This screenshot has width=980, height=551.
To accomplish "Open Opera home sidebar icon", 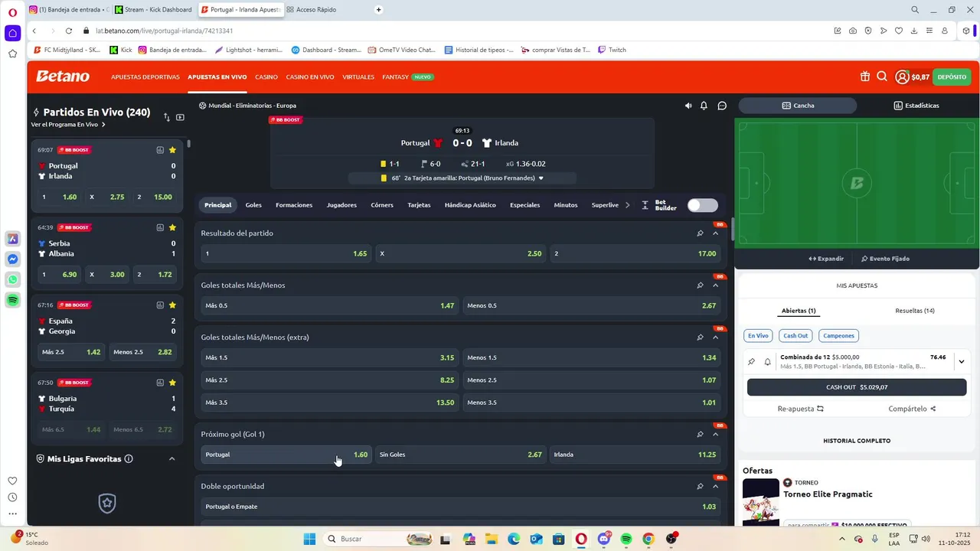I will click(x=12, y=33).
